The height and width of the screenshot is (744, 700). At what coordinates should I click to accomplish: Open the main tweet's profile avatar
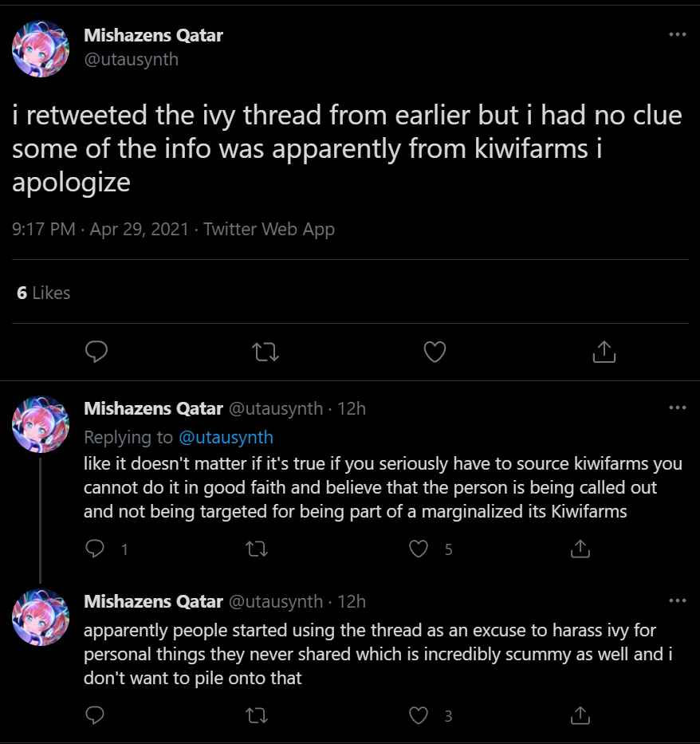[41, 49]
